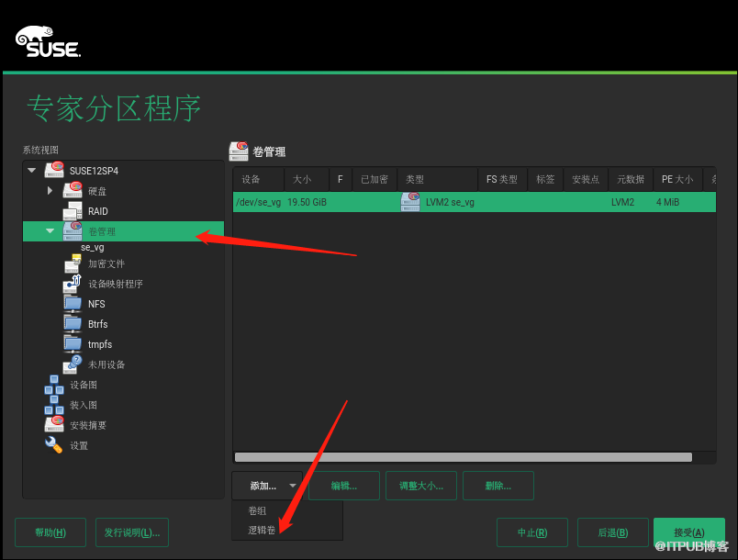Image resolution: width=738 pixels, height=560 pixels.
Task: Sort by the 安装点 column header
Action: point(586,179)
